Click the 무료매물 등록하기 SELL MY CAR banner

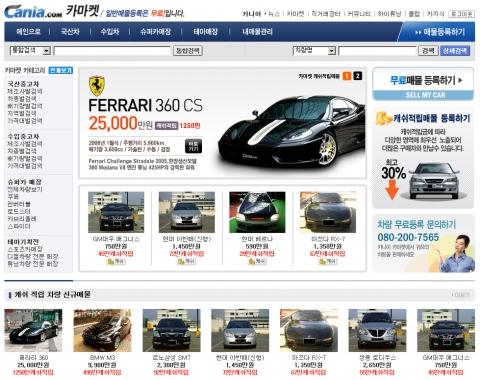[423, 84]
